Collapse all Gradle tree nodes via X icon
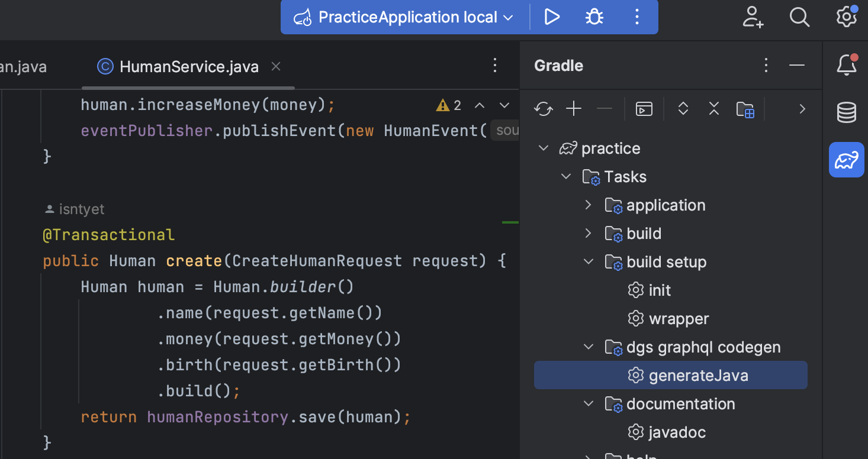The height and width of the screenshot is (459, 868). coord(713,109)
